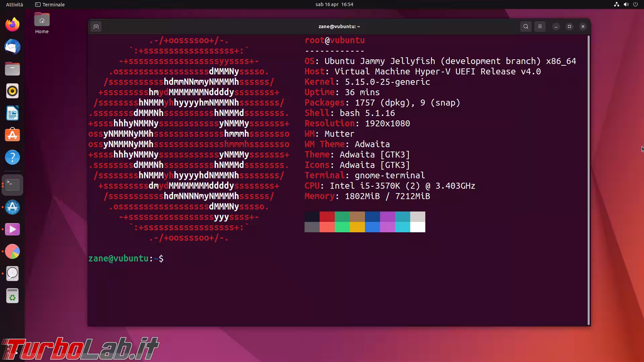644x362 pixels.
Task: Open Disk Usage Analyzer in dock
Action: [12, 251]
